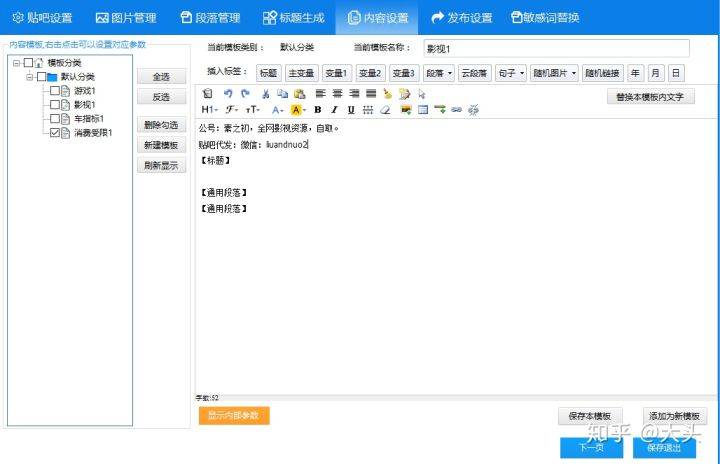Switch to 贴吧设置 tab

point(42,17)
